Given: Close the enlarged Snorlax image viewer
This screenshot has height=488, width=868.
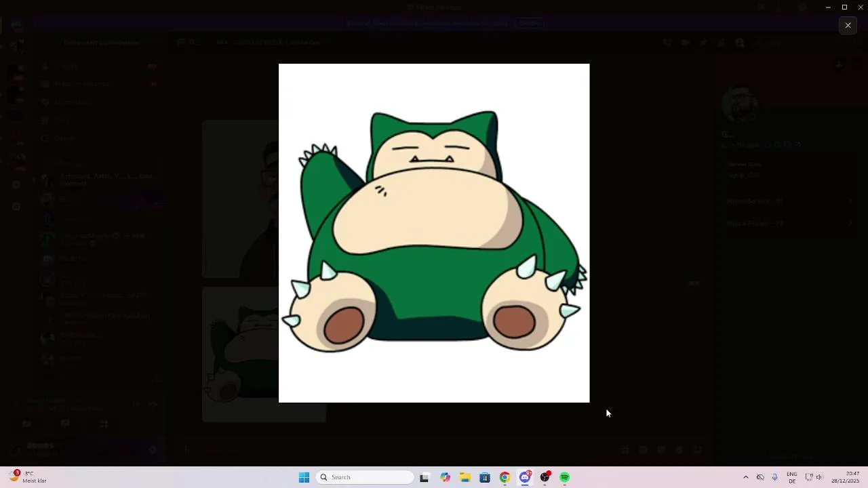Looking at the screenshot, I should pos(848,25).
